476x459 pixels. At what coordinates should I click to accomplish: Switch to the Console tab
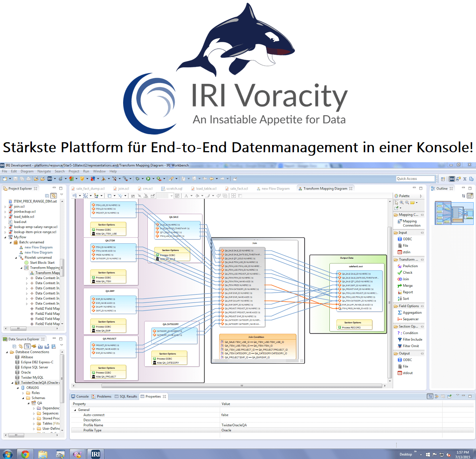(80, 396)
